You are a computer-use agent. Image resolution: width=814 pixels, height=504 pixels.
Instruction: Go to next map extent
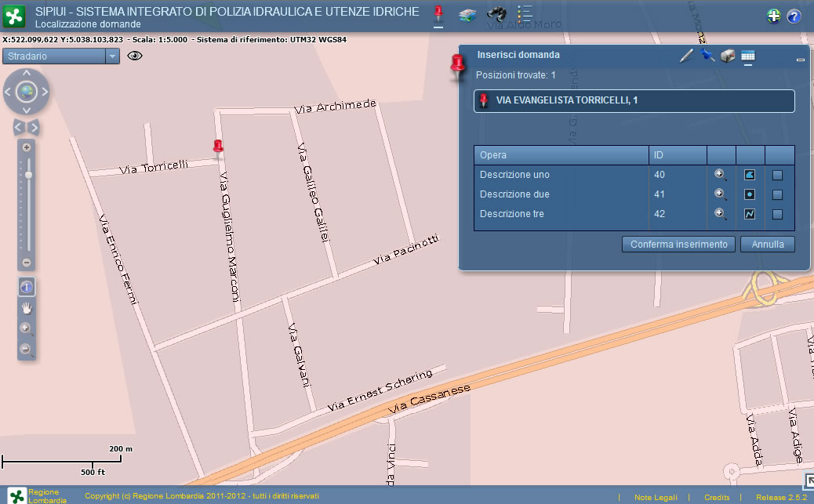point(35,127)
